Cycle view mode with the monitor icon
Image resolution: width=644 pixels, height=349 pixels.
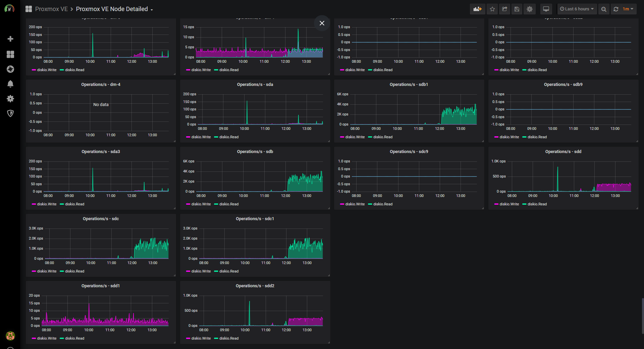tap(546, 9)
